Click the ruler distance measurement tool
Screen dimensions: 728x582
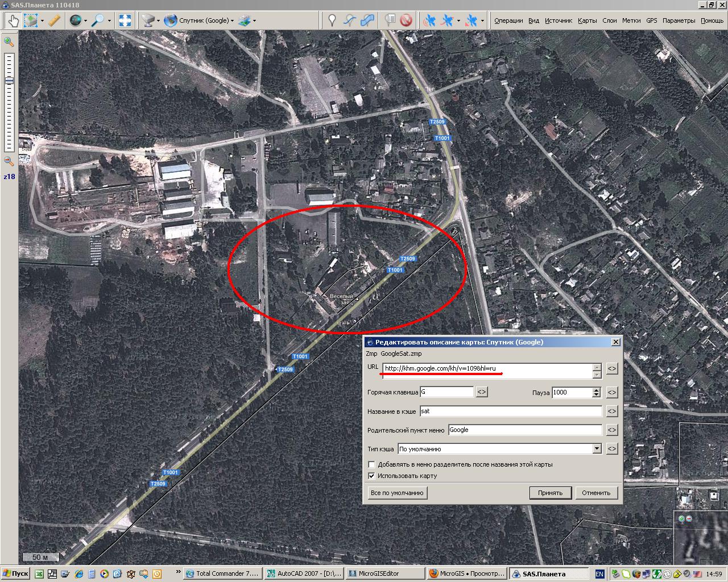[54, 20]
